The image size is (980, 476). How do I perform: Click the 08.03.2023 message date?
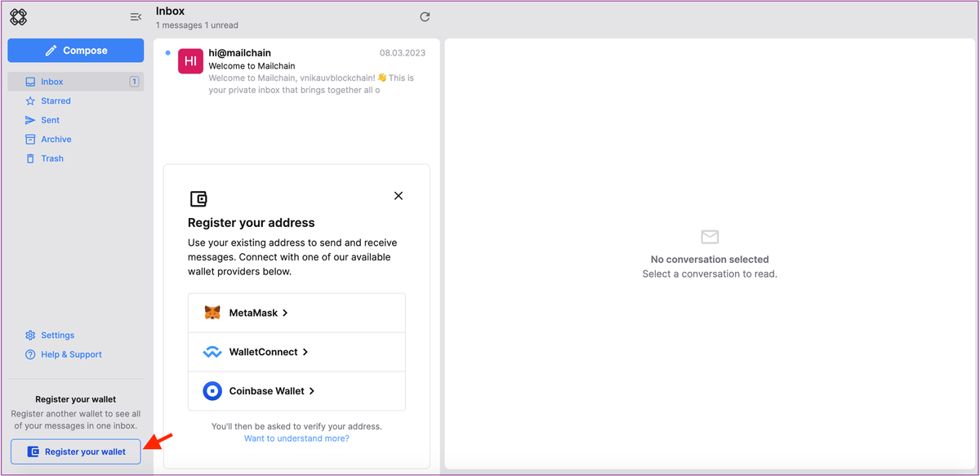(x=403, y=53)
